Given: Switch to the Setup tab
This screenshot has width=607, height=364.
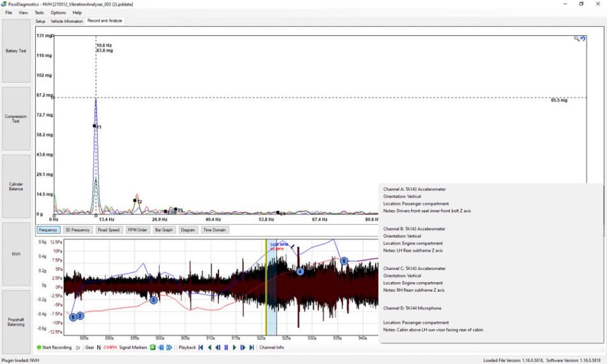Looking at the screenshot, I should [x=40, y=21].
